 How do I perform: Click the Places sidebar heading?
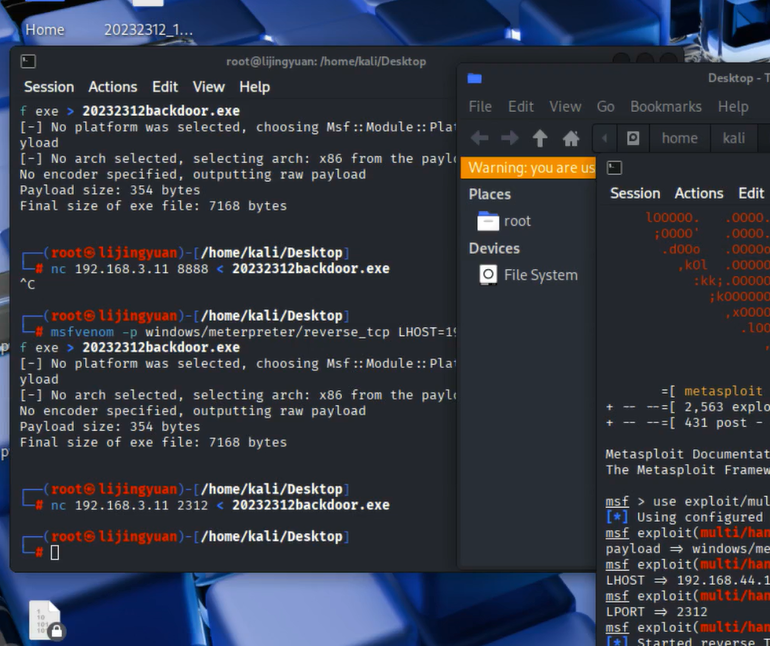pos(490,195)
